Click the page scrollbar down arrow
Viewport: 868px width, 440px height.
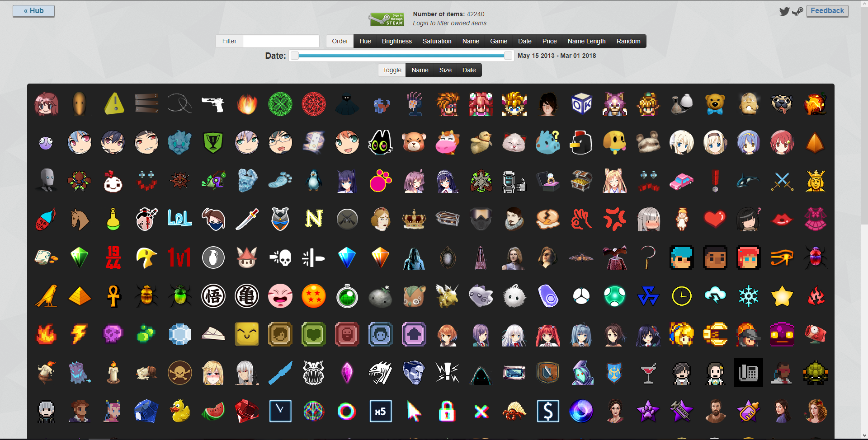(x=864, y=435)
